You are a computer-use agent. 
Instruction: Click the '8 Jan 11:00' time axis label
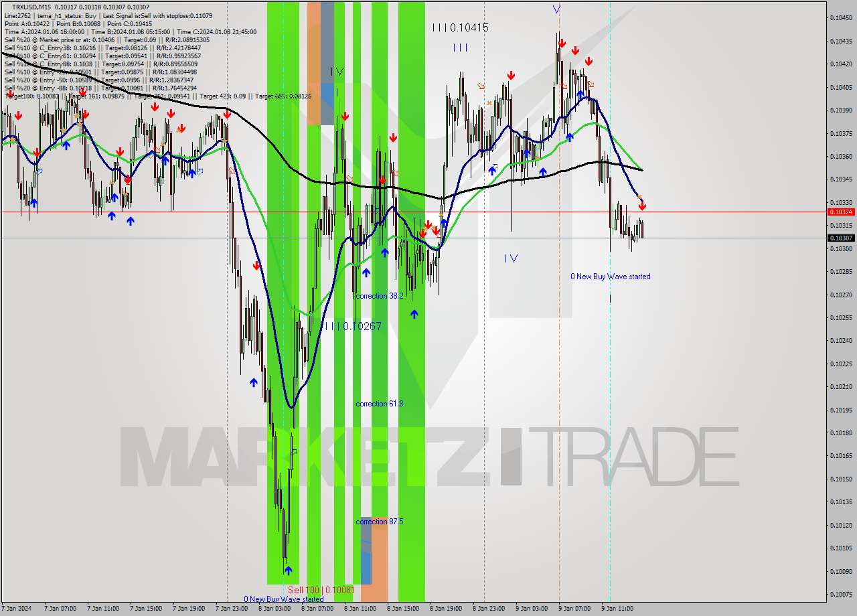point(360,609)
